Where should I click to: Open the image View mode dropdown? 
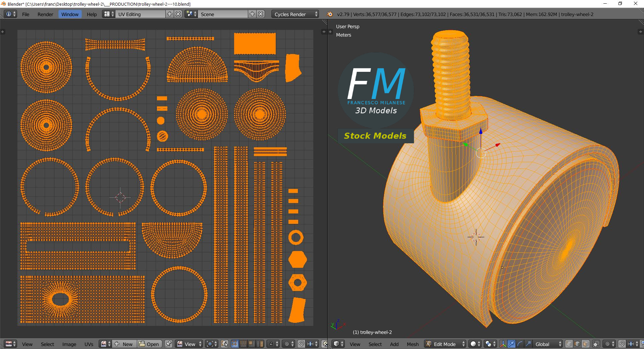point(189,344)
